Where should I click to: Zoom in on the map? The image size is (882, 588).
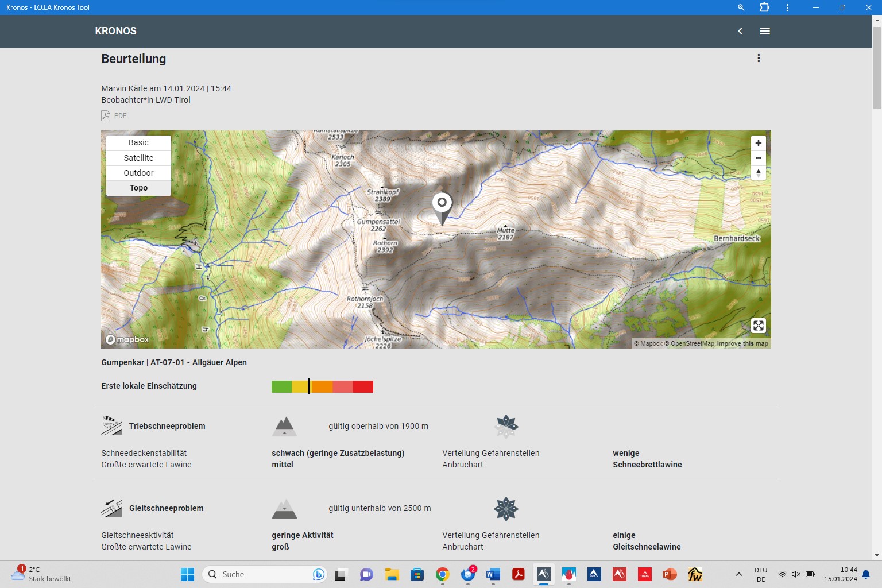coord(759,143)
